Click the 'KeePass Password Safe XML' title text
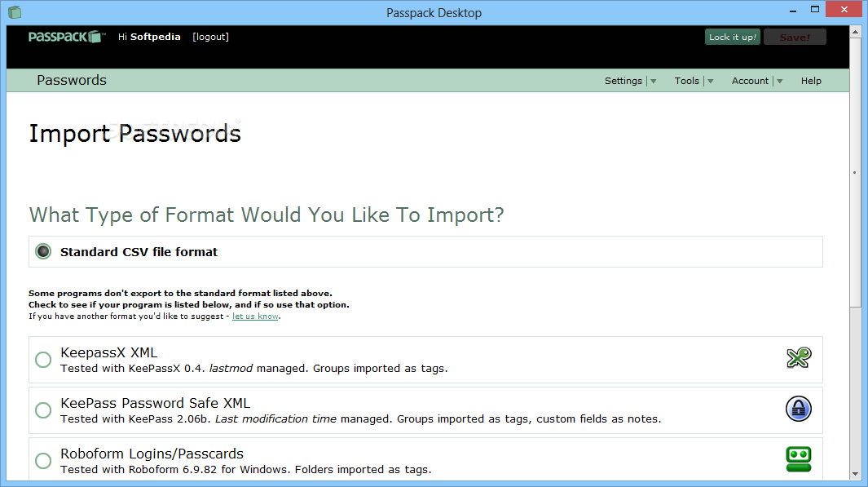The height and width of the screenshot is (487, 868). [x=156, y=403]
